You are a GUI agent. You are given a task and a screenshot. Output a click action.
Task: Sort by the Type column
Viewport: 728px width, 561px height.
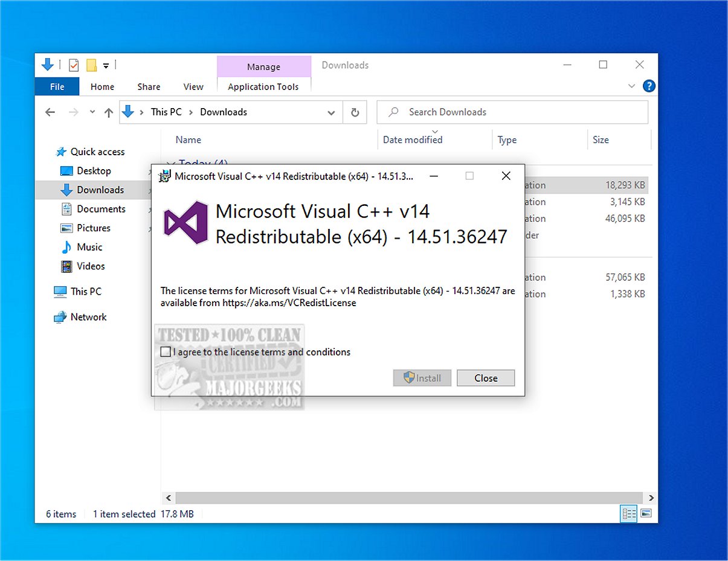point(507,139)
